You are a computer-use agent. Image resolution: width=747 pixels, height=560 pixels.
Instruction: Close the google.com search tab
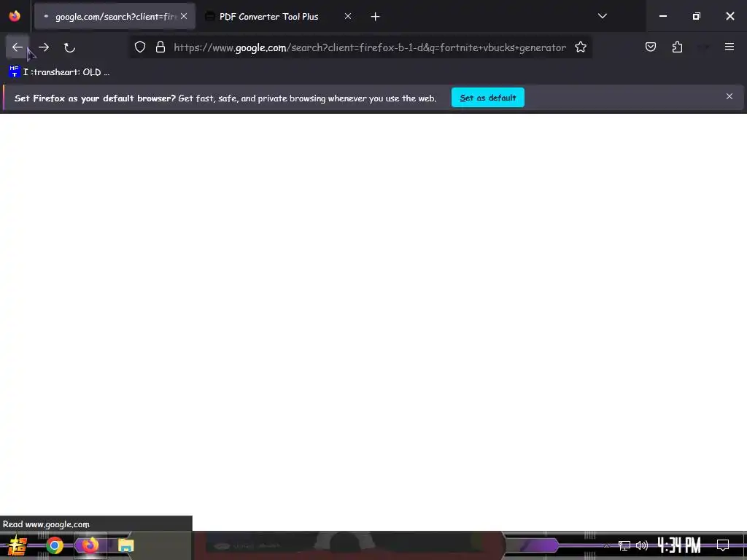click(x=184, y=16)
